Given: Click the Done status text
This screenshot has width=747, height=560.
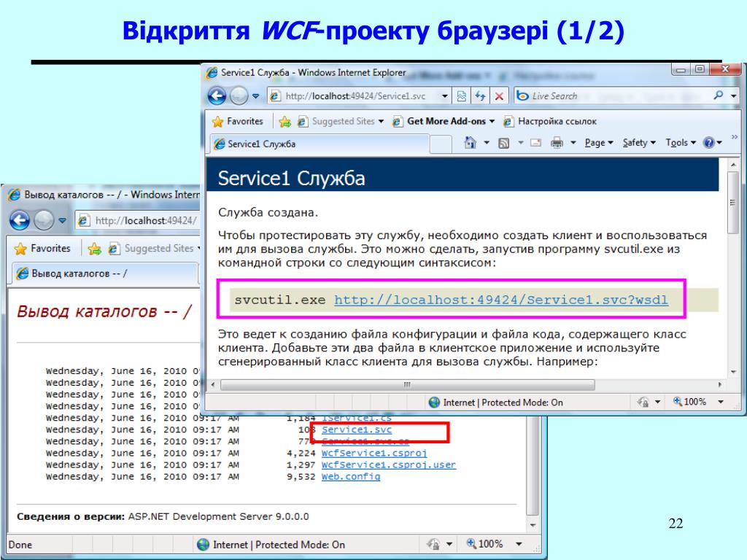Looking at the screenshot, I should [20, 545].
